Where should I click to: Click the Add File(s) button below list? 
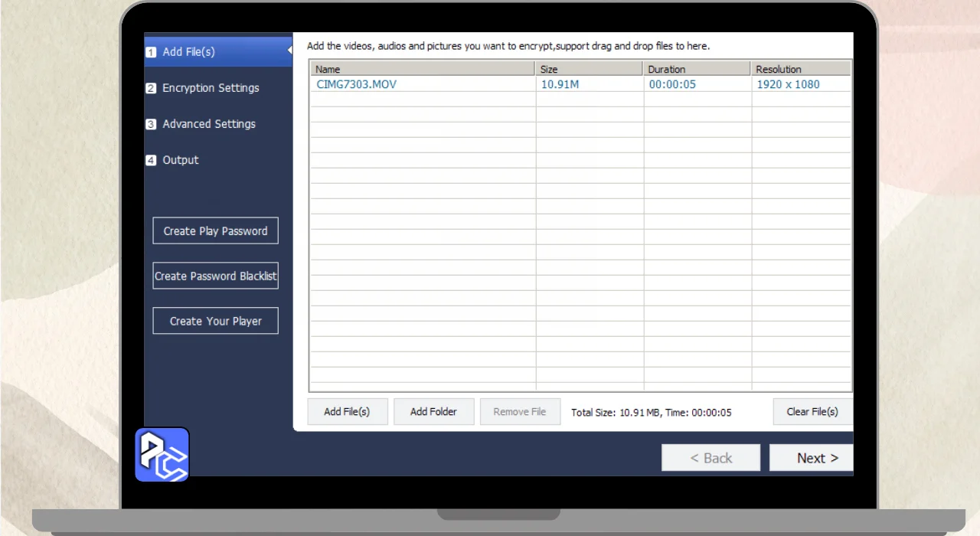point(348,411)
